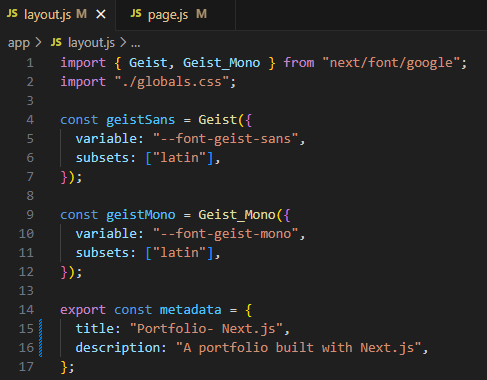Close the layout.js tab
The width and height of the screenshot is (487, 380).
click(101, 14)
